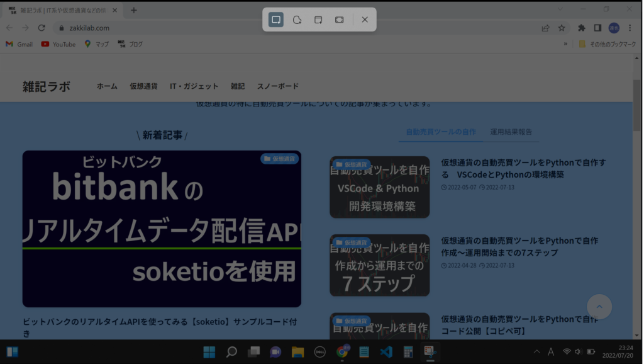Open the Windows Start menu
The height and width of the screenshot is (364, 644).
click(x=209, y=352)
